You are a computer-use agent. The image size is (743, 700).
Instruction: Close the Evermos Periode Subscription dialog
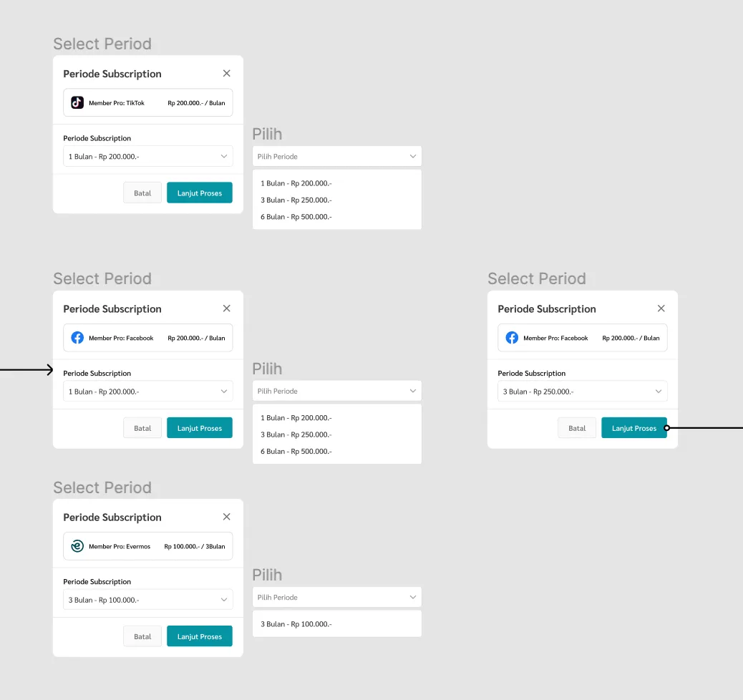226,517
